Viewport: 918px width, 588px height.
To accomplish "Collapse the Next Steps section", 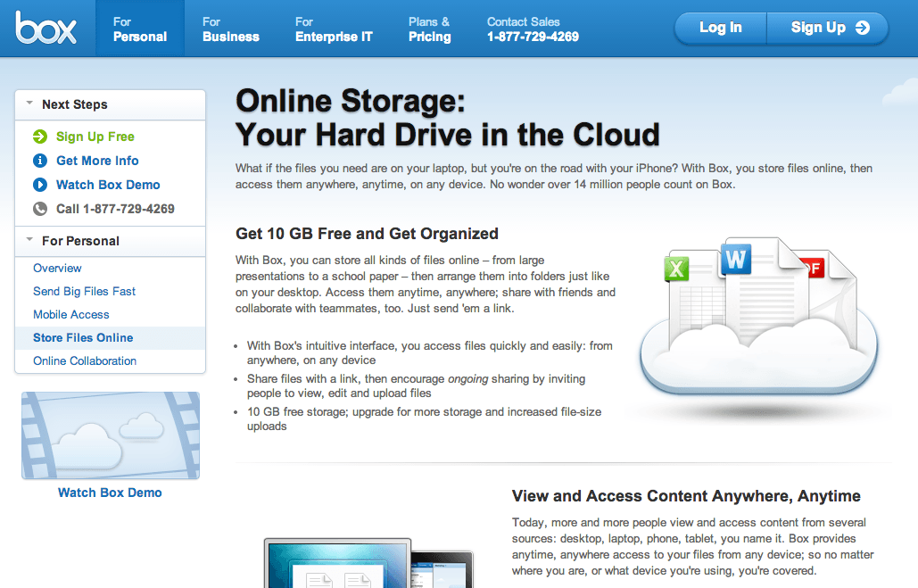I will [x=30, y=104].
